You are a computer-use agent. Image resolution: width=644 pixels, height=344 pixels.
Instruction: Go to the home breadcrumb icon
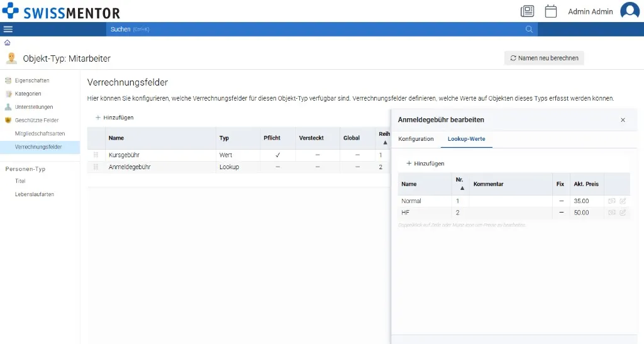click(8, 43)
